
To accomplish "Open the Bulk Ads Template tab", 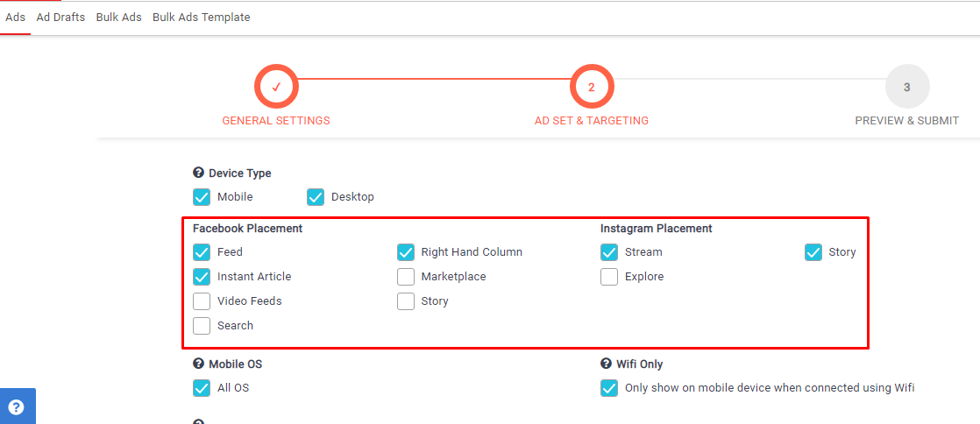I will click(x=201, y=18).
